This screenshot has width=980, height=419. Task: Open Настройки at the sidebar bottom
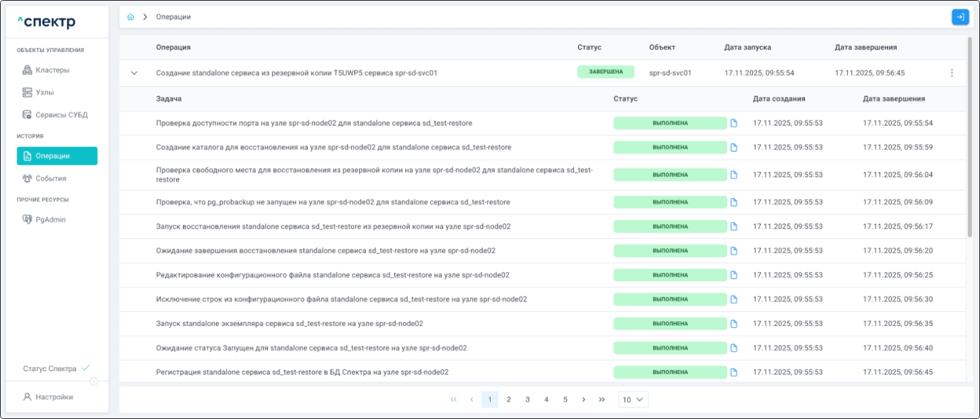pyautogui.click(x=54, y=397)
